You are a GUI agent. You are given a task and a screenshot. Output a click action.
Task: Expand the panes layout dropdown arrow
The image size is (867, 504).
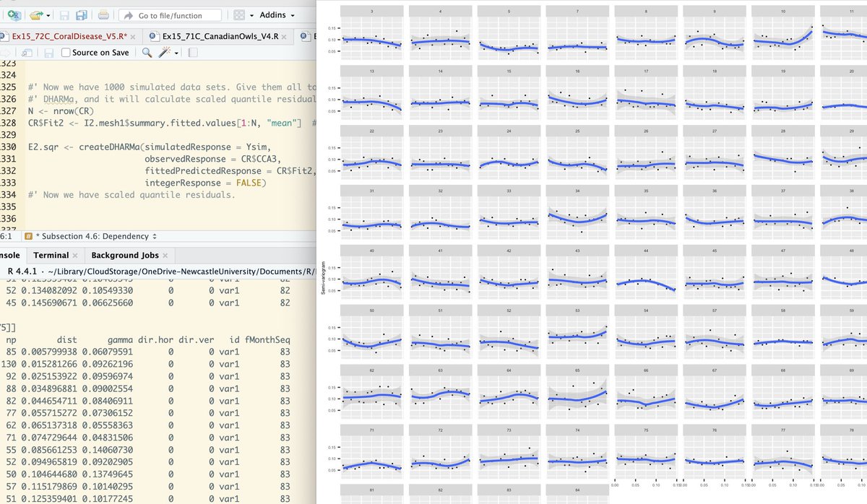tap(250, 15)
